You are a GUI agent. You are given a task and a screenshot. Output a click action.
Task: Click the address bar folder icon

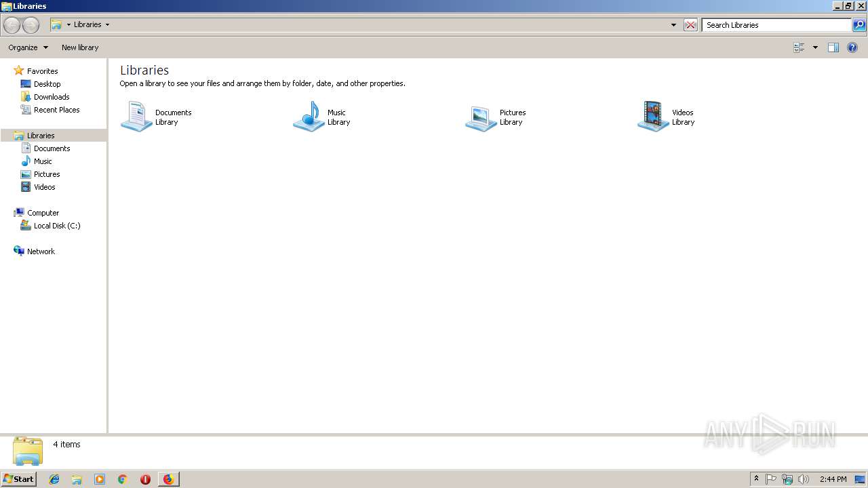[x=57, y=24]
